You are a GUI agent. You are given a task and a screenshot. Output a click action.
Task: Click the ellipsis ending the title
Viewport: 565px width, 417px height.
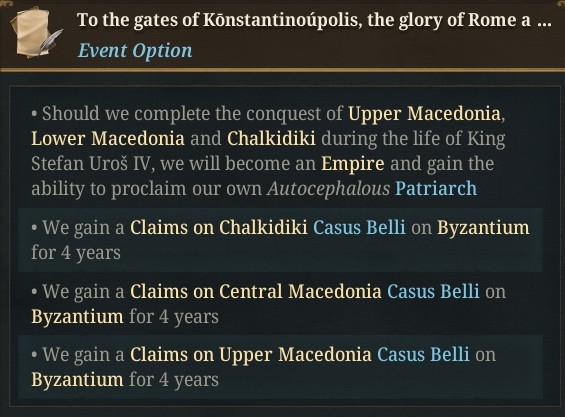(544, 22)
